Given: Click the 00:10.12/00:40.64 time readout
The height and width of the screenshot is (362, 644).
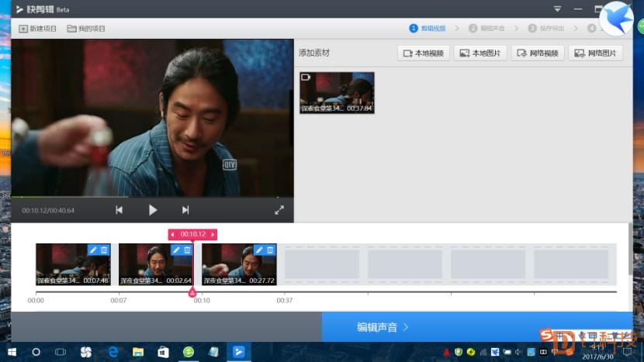Looking at the screenshot, I should 48,211.
